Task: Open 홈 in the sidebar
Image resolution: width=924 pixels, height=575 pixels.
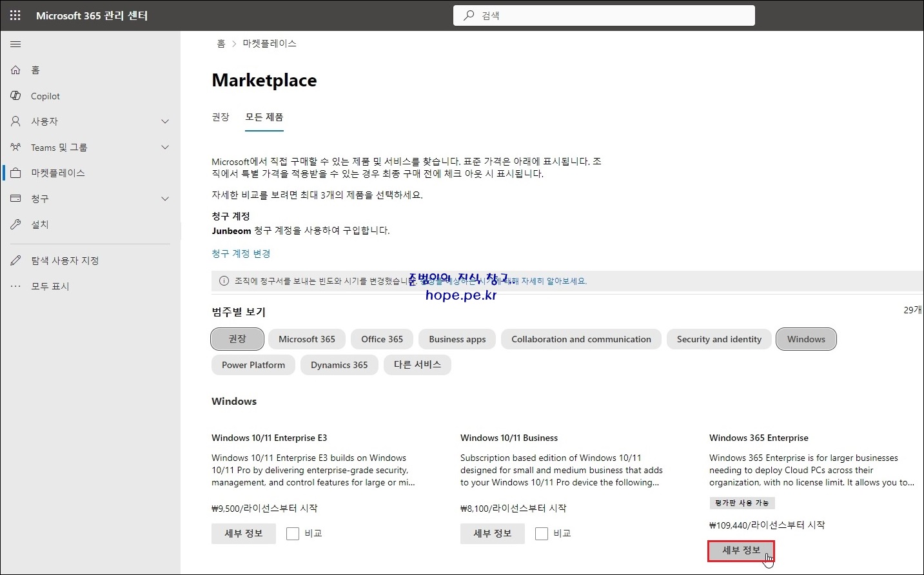Action: coord(91,70)
